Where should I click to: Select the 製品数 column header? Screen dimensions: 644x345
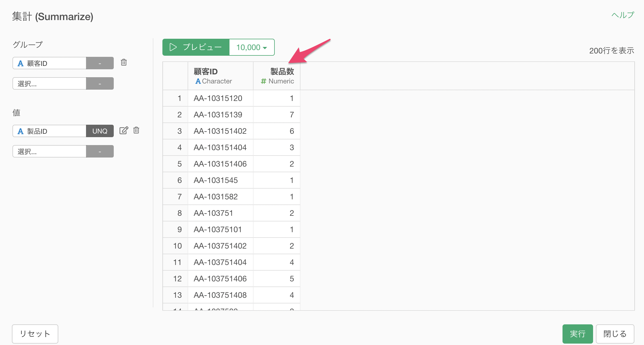pos(277,76)
